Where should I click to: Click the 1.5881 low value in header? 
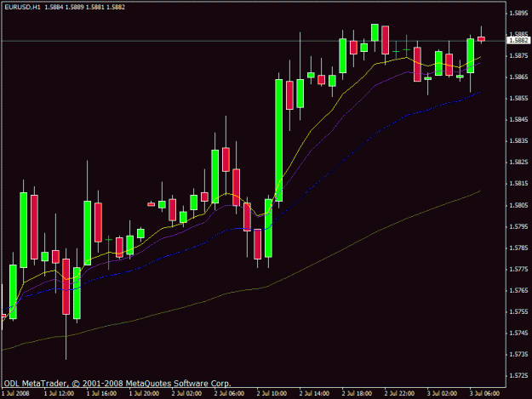(x=95, y=7)
